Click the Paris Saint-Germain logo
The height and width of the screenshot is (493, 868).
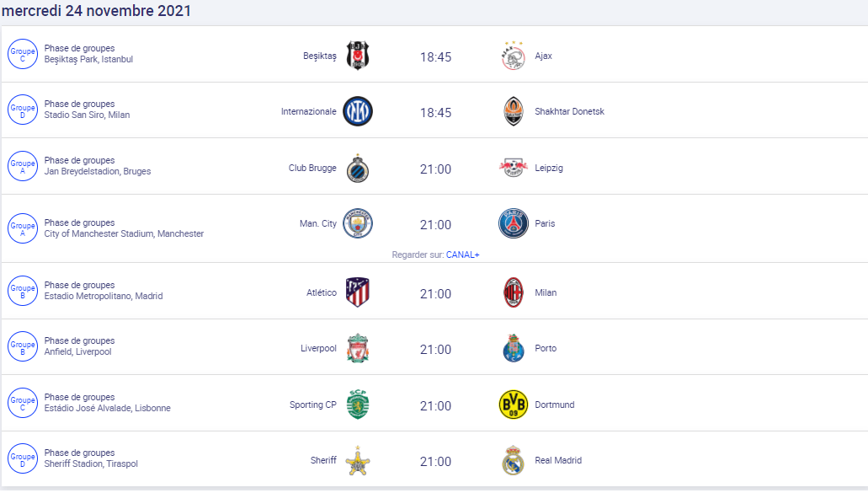[513, 223]
